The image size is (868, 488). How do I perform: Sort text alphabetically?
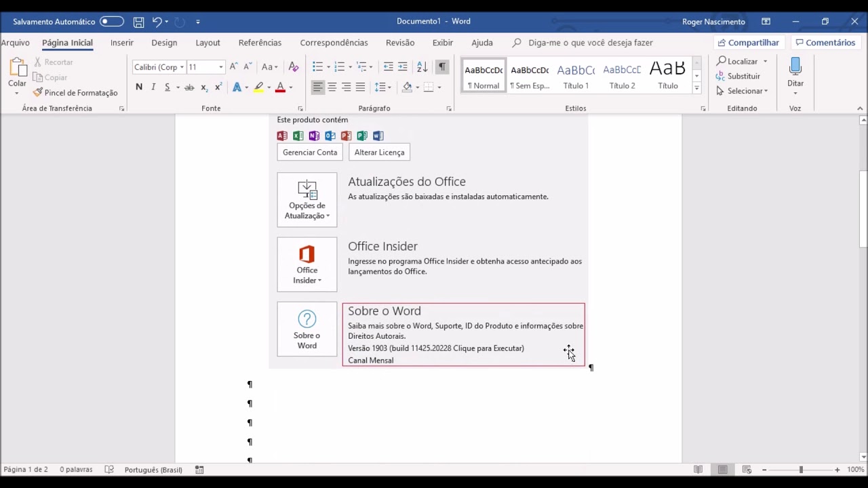tap(422, 67)
